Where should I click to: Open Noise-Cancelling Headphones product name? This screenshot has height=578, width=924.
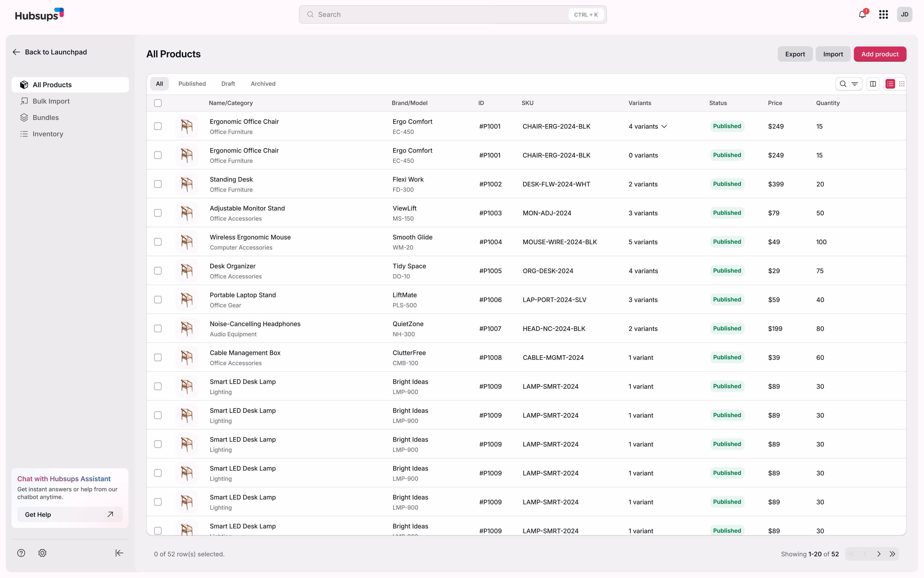click(255, 324)
